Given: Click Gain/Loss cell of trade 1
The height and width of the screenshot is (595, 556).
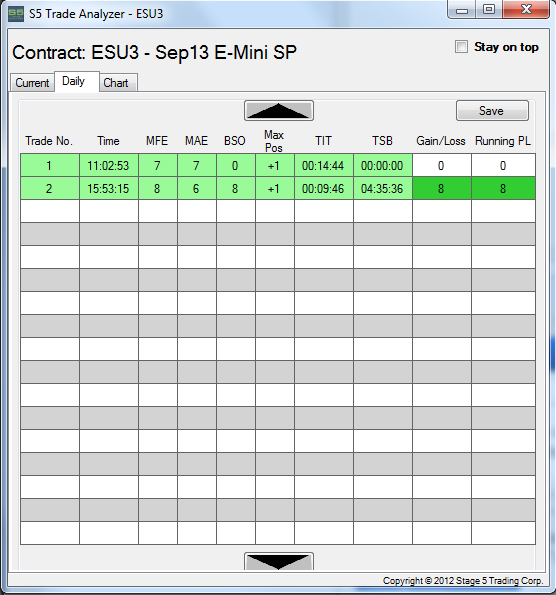Looking at the screenshot, I should 442,165.
